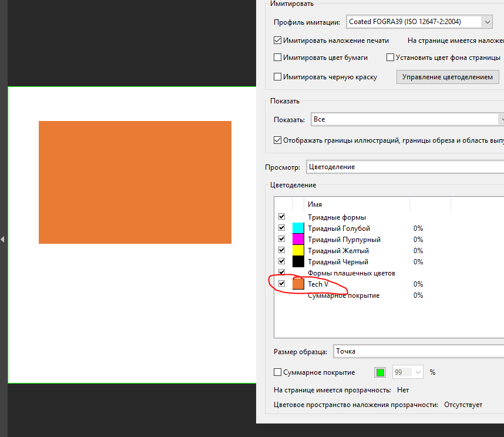Click the Триадный Голубой 0% value
Viewport: 504px width, 437px height.
click(418, 228)
